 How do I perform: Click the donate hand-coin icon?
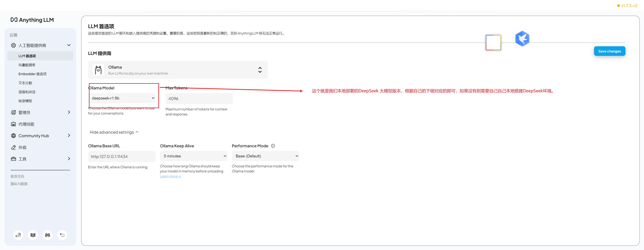point(18,235)
